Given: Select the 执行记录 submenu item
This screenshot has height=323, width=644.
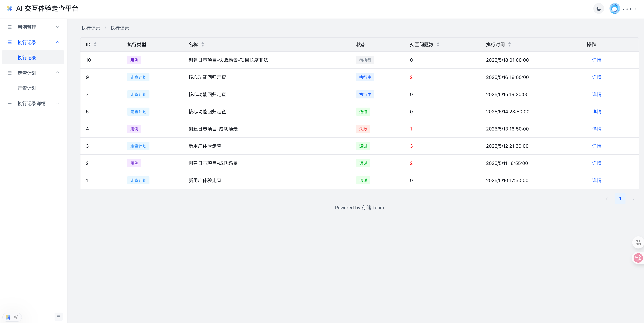Looking at the screenshot, I should (x=33, y=58).
